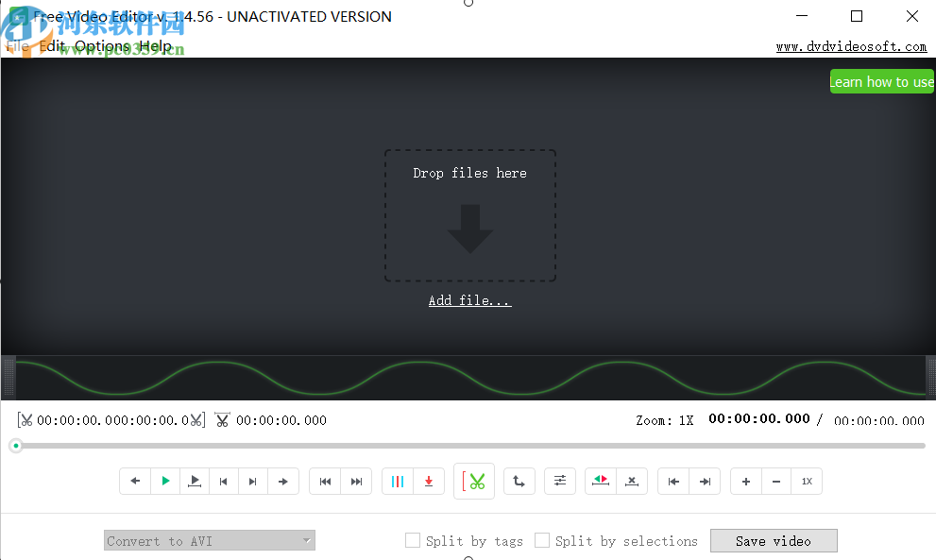
Task: Go to next frame button
Action: click(252, 482)
